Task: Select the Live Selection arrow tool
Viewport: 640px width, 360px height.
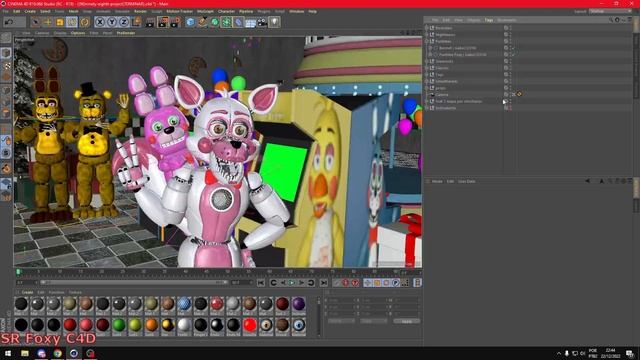Action: coord(36,22)
